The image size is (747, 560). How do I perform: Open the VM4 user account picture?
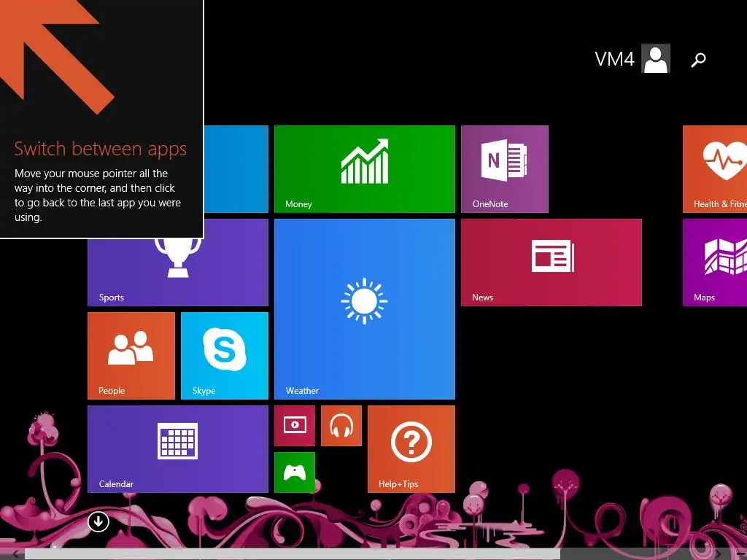[x=656, y=58]
